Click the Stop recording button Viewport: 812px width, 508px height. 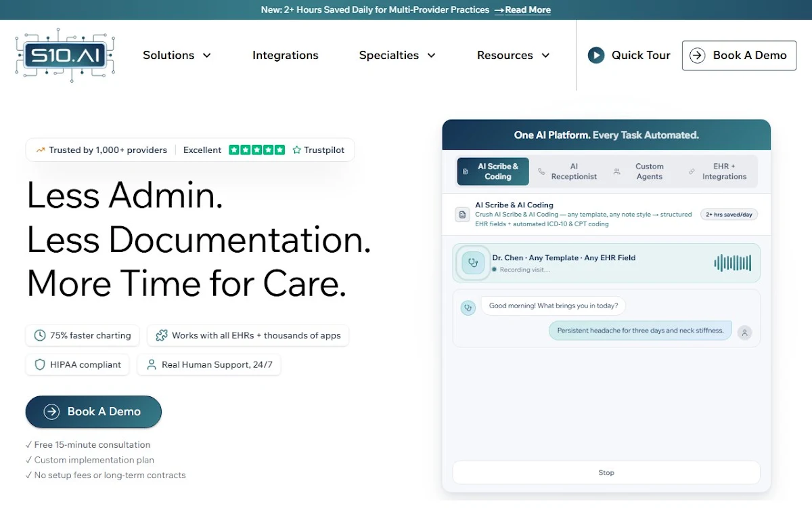coord(606,473)
